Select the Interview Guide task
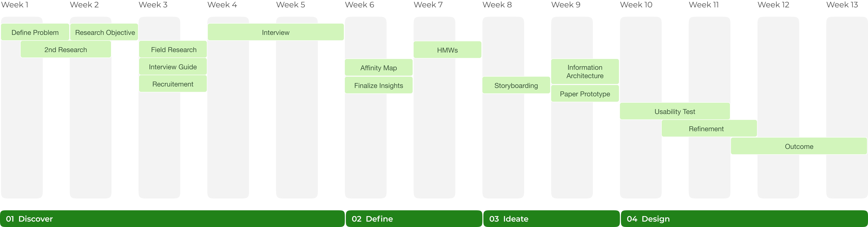This screenshot has height=227, width=868. (173, 67)
